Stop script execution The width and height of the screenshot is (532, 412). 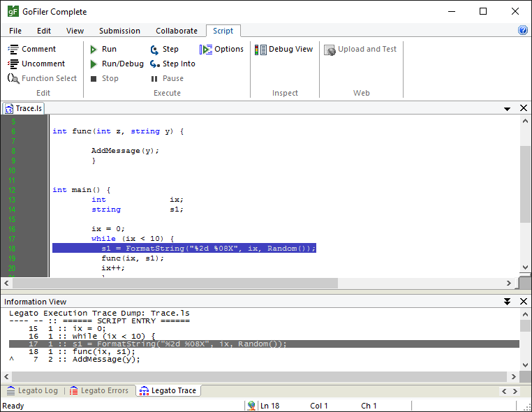click(105, 78)
